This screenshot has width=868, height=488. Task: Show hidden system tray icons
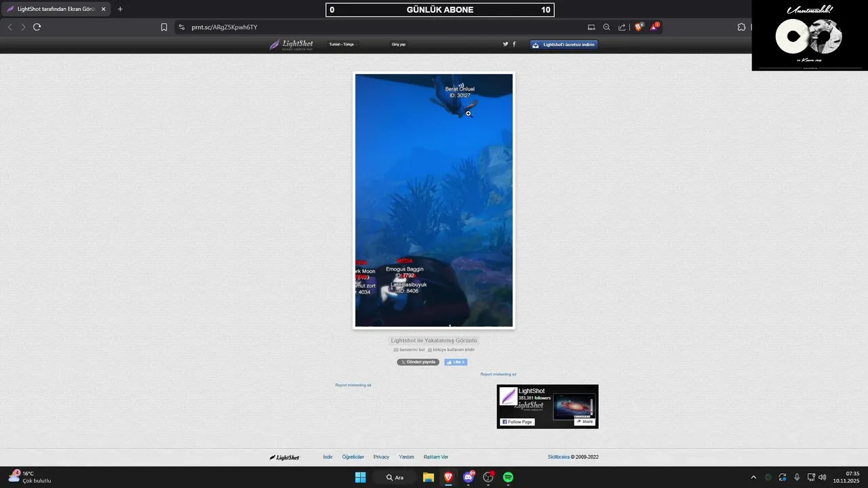pos(753,477)
